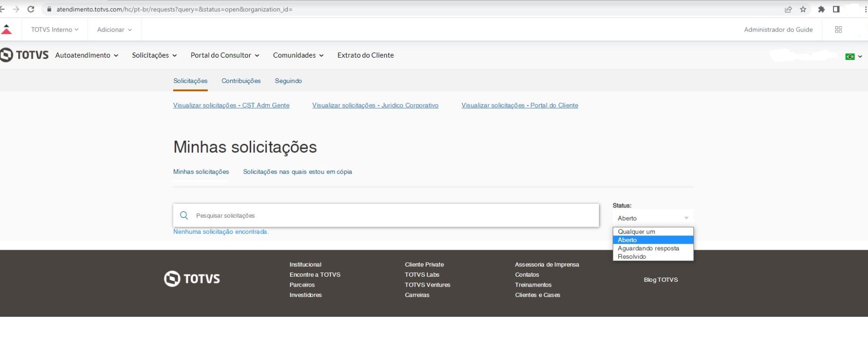Select Aguardando resposta status option
The width and height of the screenshot is (868, 355).
click(x=653, y=248)
